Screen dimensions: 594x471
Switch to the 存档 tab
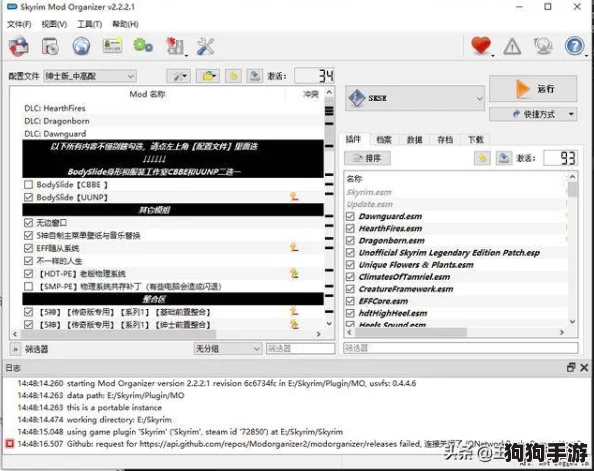pos(445,139)
